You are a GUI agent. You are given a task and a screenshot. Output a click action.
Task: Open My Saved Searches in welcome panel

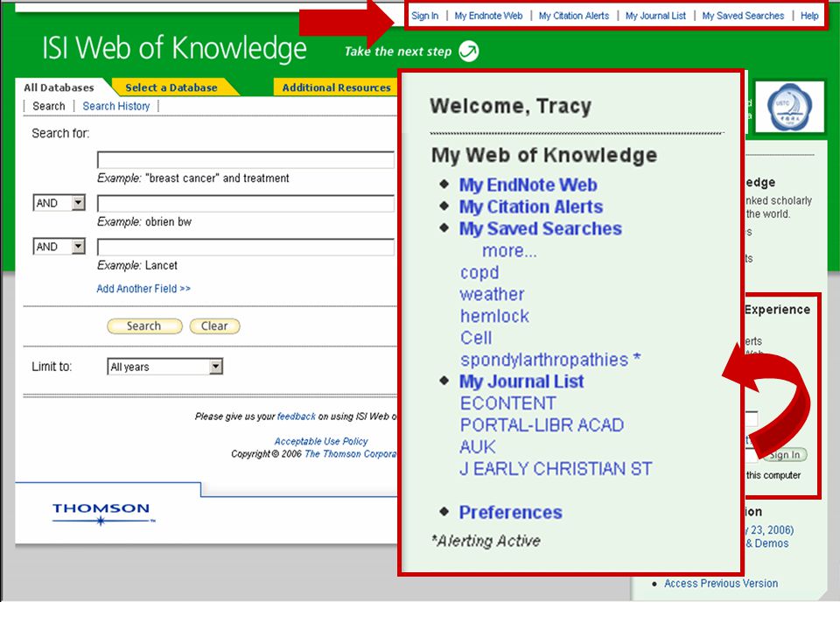pyautogui.click(x=541, y=228)
